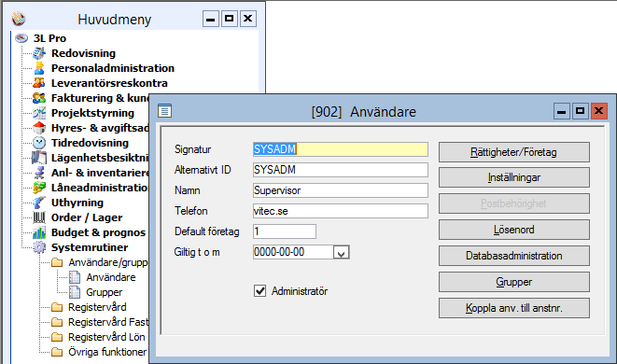Click the Användare/grupper folder icon
The width and height of the screenshot is (617, 364).
coord(57,262)
